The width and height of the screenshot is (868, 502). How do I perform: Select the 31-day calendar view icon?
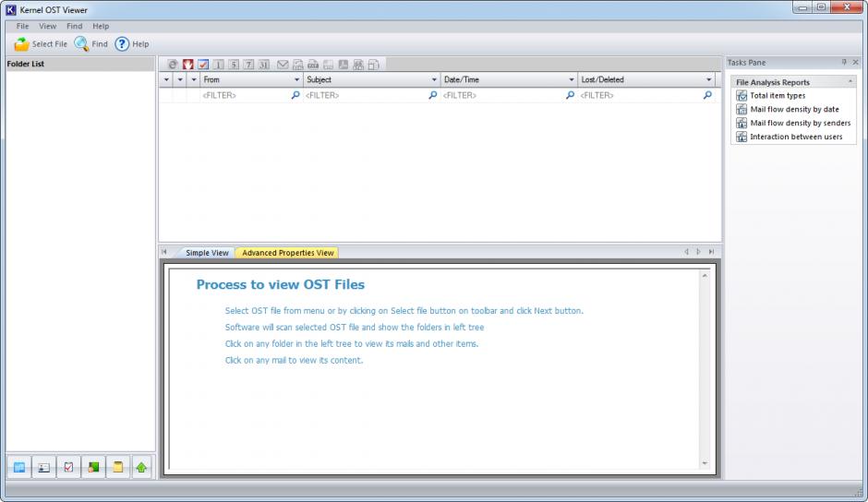click(264, 65)
